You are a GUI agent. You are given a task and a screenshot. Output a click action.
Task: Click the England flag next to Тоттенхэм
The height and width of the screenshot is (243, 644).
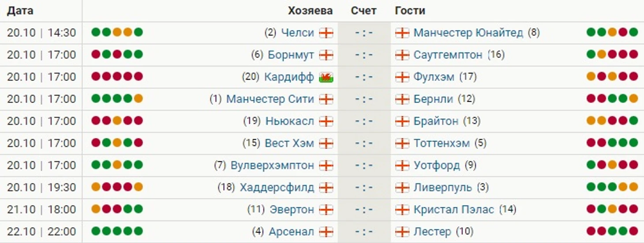(402, 144)
